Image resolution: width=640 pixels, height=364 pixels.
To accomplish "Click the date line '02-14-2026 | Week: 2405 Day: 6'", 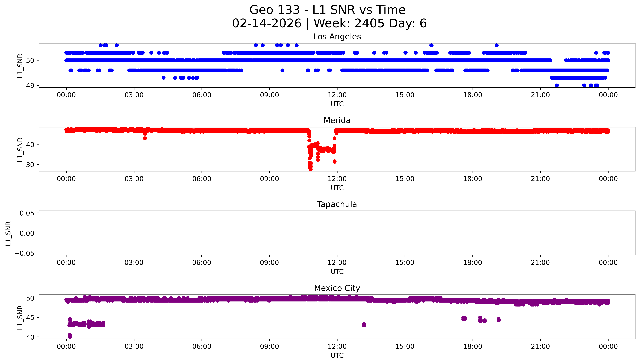I will click(329, 23).
